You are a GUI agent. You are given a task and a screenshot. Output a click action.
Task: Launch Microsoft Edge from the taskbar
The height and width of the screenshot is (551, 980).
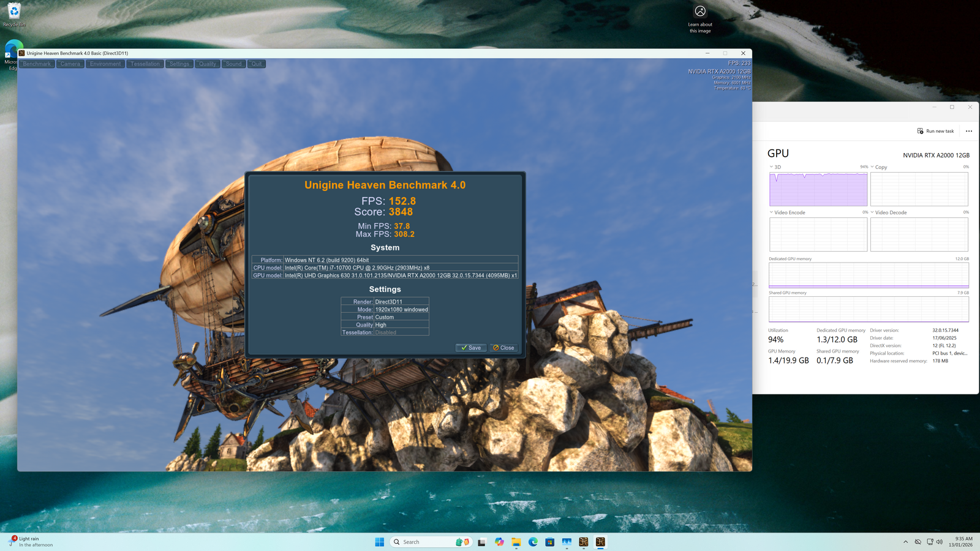pos(533,542)
